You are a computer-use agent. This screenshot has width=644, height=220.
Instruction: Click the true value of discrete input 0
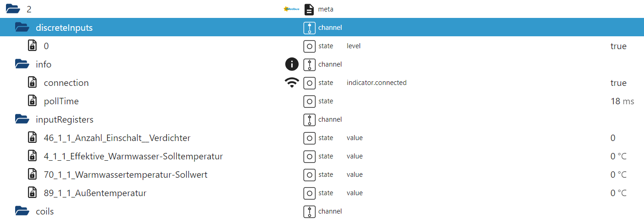(618, 46)
